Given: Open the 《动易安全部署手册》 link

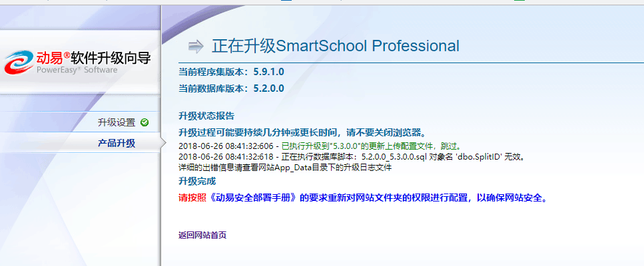Looking at the screenshot, I should pos(252,198).
